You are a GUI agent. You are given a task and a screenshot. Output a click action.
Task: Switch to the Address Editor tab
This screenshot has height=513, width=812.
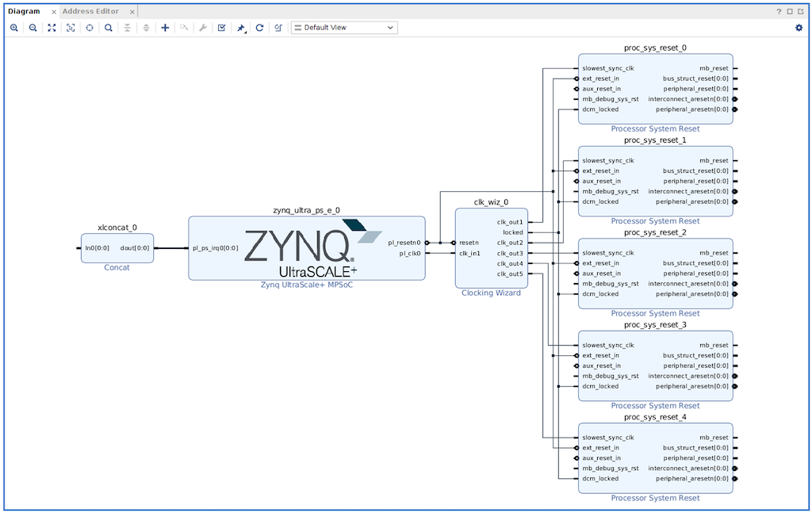point(90,11)
